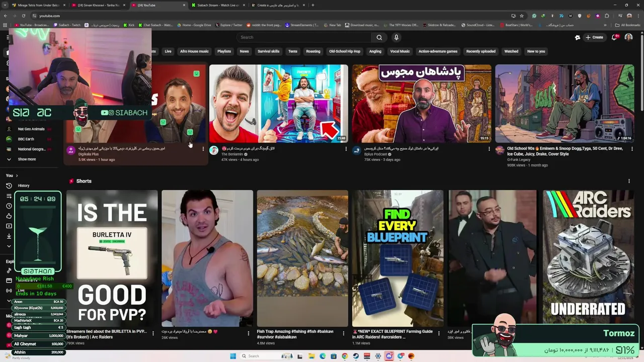
Task: Open Find Every Blueprint short
Action: coord(397,258)
